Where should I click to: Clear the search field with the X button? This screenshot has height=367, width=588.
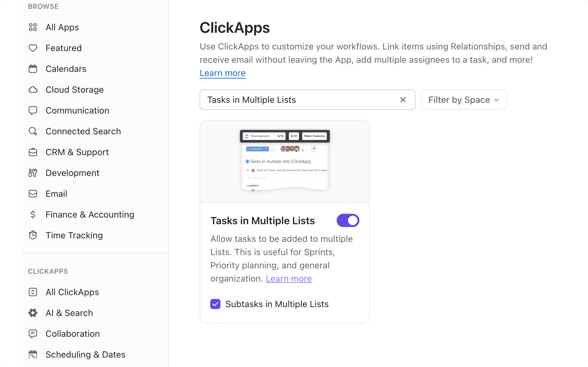pyautogui.click(x=403, y=100)
